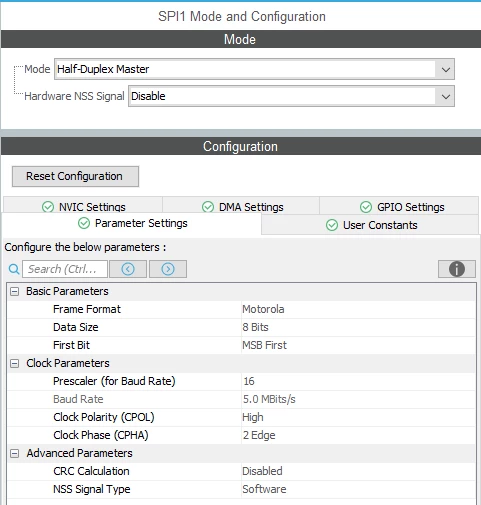Click the User Constants green check icon
481x505 pixels.
332,225
